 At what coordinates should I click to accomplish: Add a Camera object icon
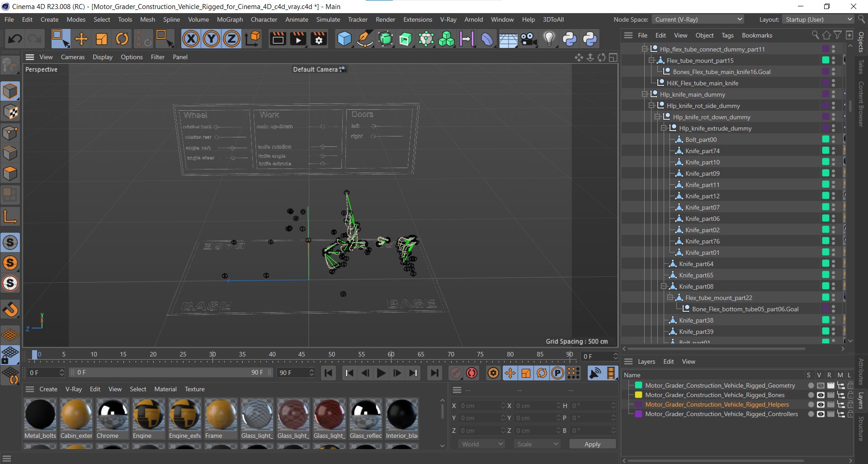coord(528,39)
